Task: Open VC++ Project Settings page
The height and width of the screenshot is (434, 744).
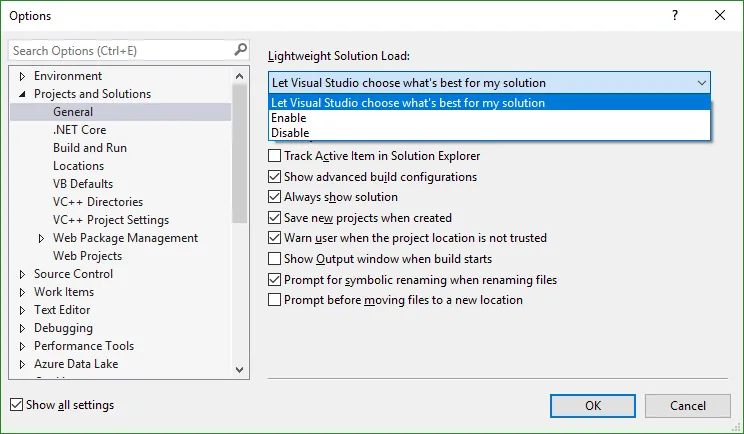Action: tap(111, 220)
